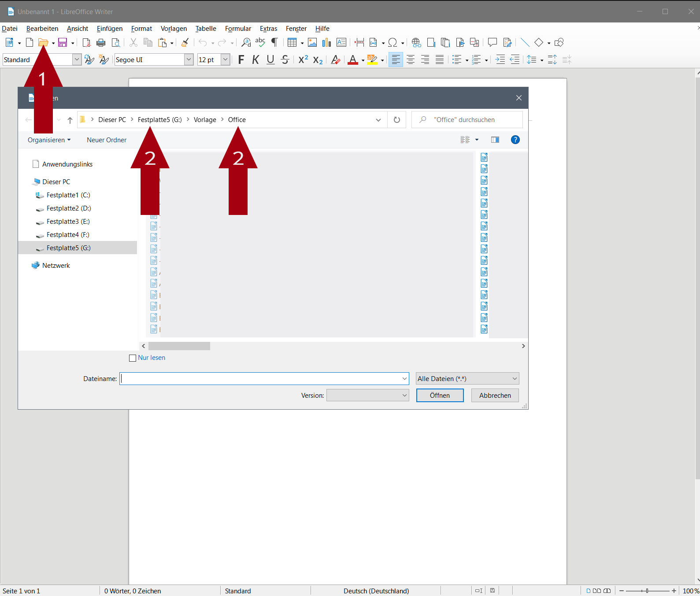
Task: Click the Insert Hyperlink icon
Action: [x=416, y=42]
